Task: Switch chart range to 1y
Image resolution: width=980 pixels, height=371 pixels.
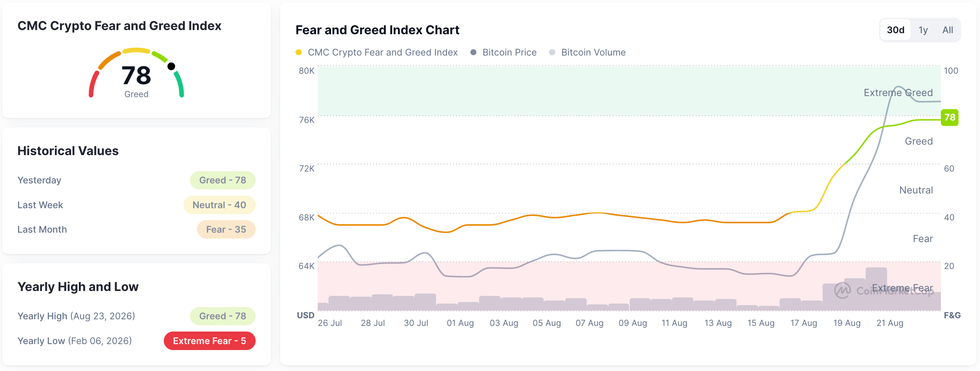Action: tap(923, 30)
